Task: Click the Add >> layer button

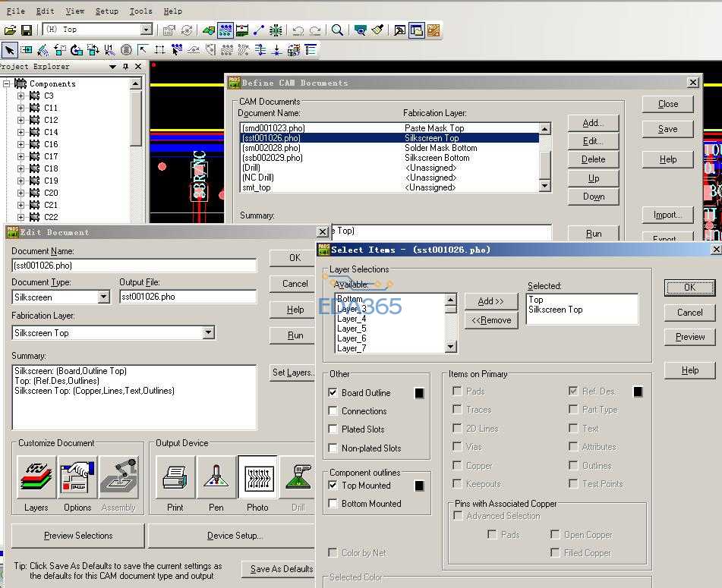Action: pos(491,301)
